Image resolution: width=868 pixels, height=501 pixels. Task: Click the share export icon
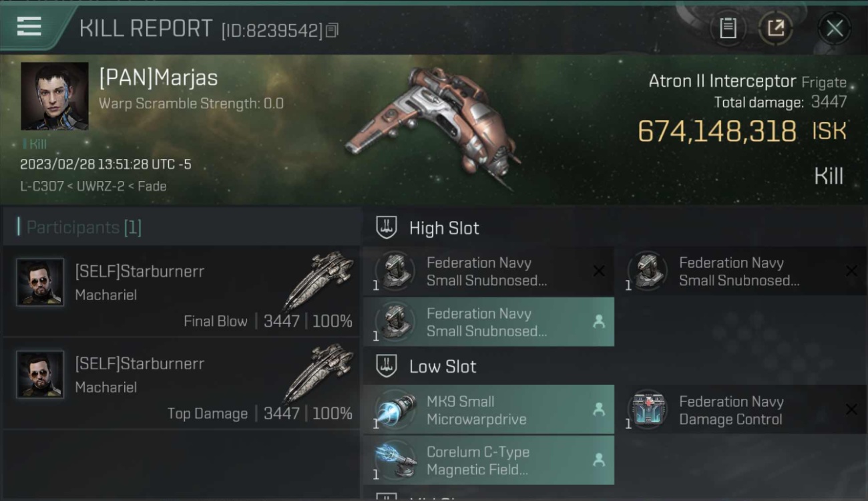coord(775,28)
